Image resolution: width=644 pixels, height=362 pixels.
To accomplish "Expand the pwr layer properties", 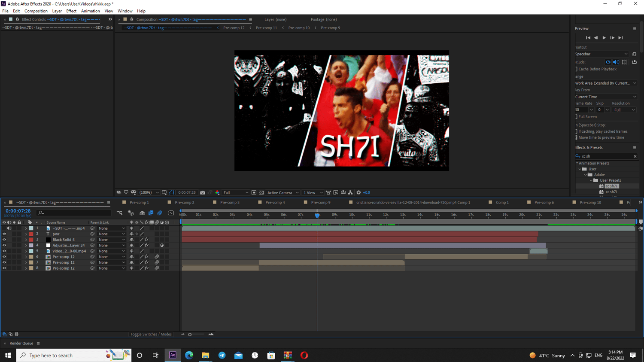I will coord(26,234).
